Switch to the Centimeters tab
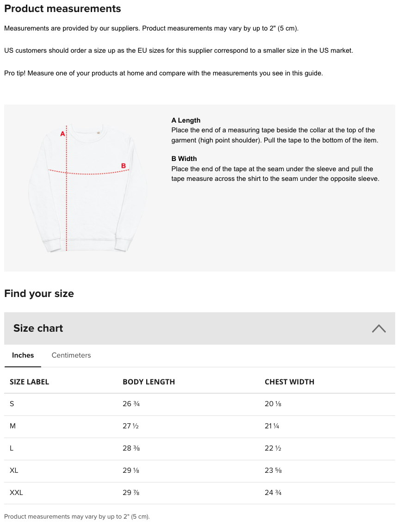This screenshot has width=397, height=532. tap(71, 355)
